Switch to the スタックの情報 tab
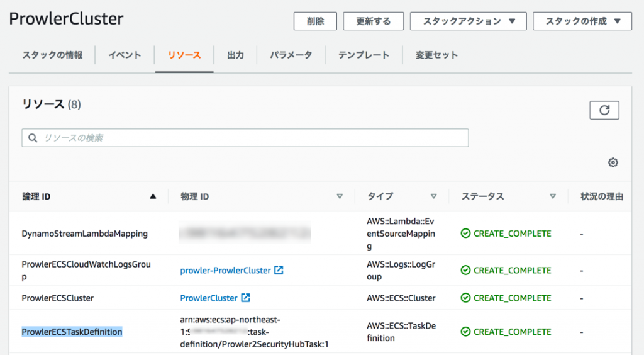644x355 pixels. point(53,55)
